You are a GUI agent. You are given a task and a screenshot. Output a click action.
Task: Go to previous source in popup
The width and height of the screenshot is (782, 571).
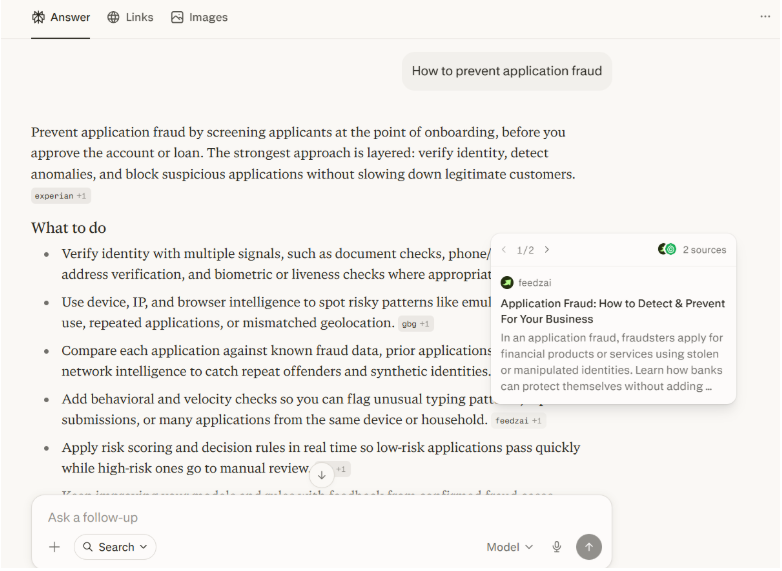pyautogui.click(x=504, y=250)
